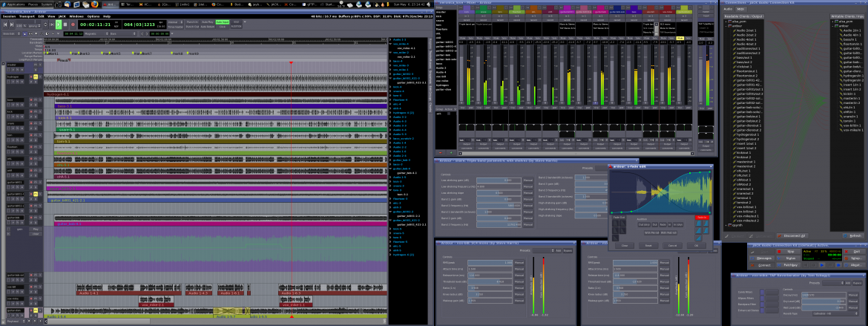This screenshot has width=868, height=326.
Task: Click Cancel in the x-fade edit dialog
Action: click(x=673, y=245)
